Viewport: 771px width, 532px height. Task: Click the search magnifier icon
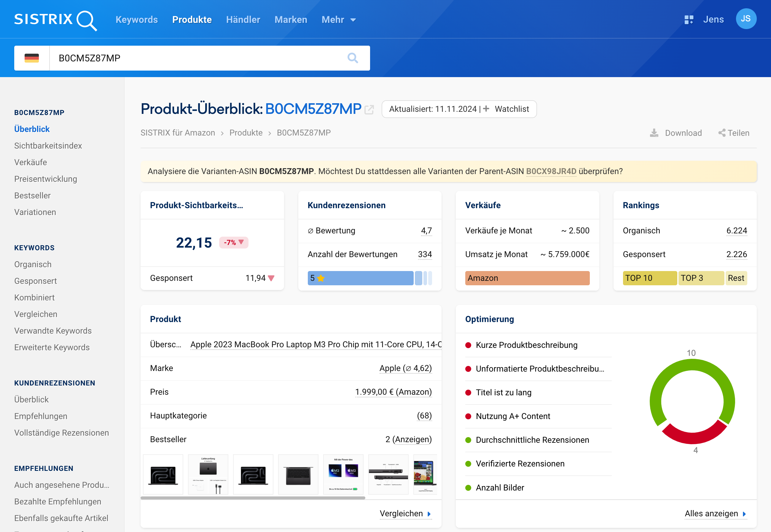[x=353, y=58]
